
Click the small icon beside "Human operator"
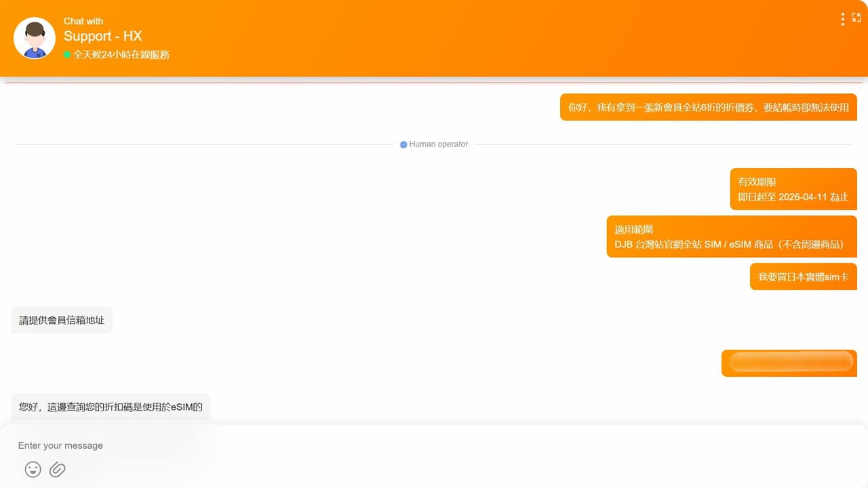403,144
